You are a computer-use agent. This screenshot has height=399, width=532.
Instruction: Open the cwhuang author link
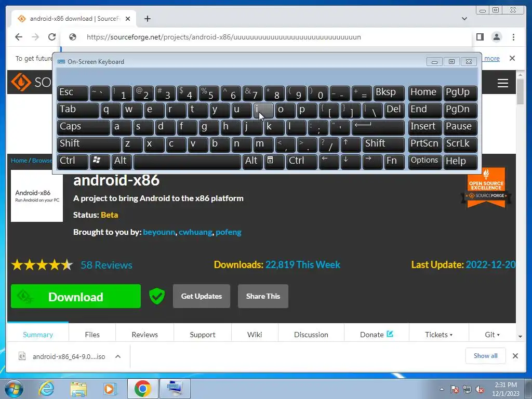coord(195,232)
